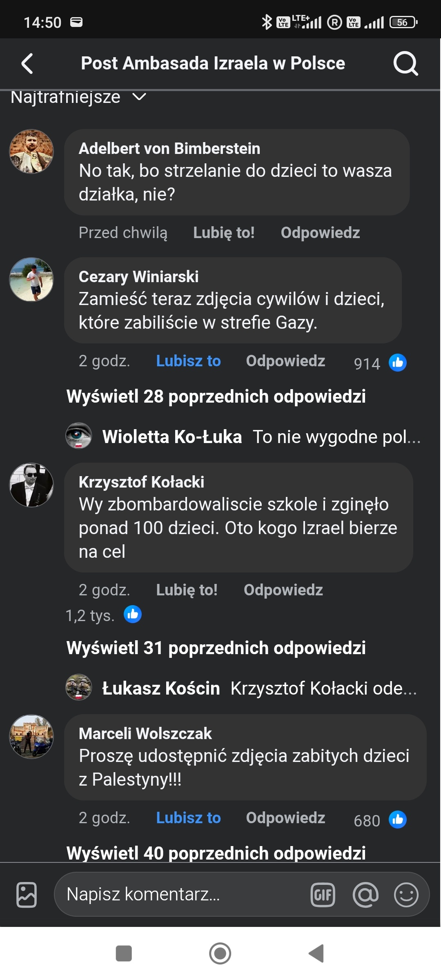Click the Napisz komentarz input field
The height and width of the screenshot is (980, 441).
click(180, 895)
